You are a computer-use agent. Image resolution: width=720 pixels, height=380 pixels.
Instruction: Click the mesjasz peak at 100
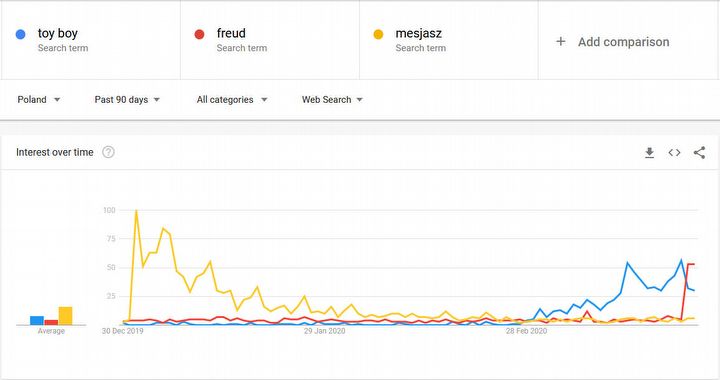click(136, 211)
